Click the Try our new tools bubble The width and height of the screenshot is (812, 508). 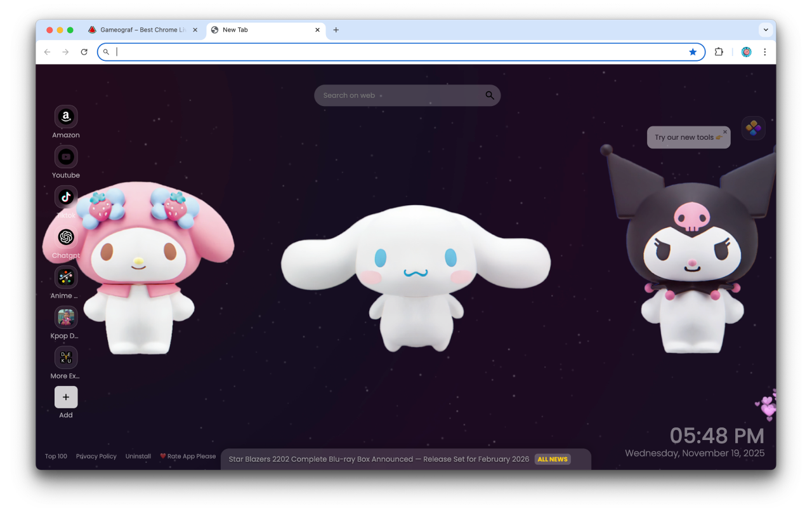[688, 137]
